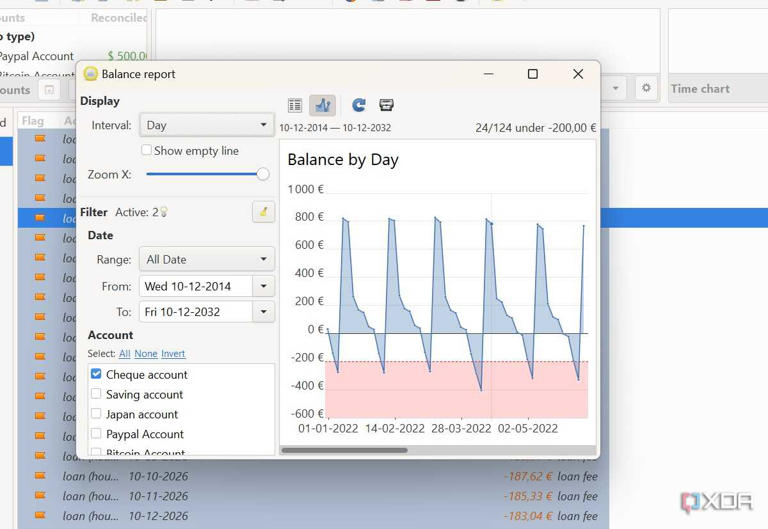Clear filters with the eraser icon
Screen dimensions: 768x529
coord(263,212)
